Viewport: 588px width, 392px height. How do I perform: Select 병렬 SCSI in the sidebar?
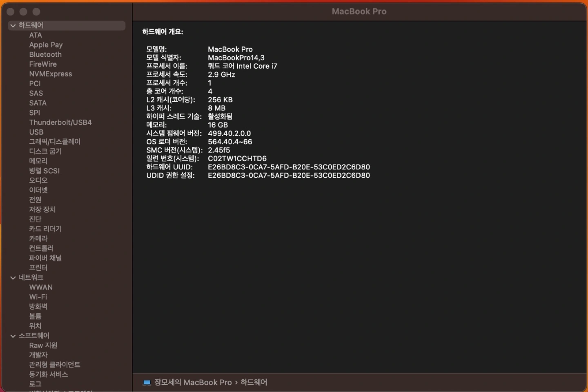point(45,171)
